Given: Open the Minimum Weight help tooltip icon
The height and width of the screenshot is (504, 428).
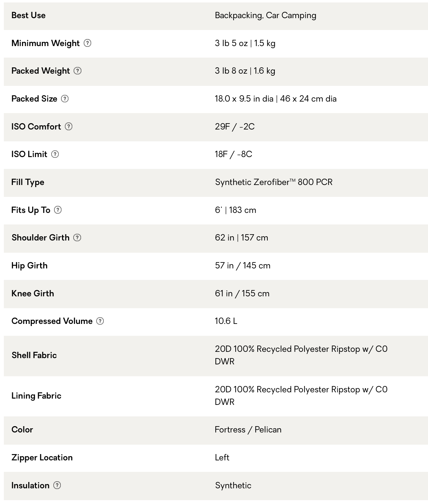Looking at the screenshot, I should (x=88, y=43).
